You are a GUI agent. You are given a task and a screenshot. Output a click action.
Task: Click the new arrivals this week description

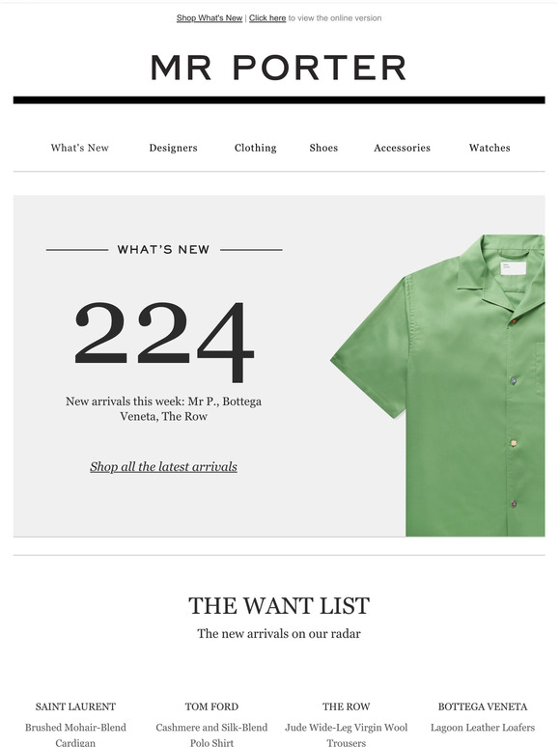(163, 409)
